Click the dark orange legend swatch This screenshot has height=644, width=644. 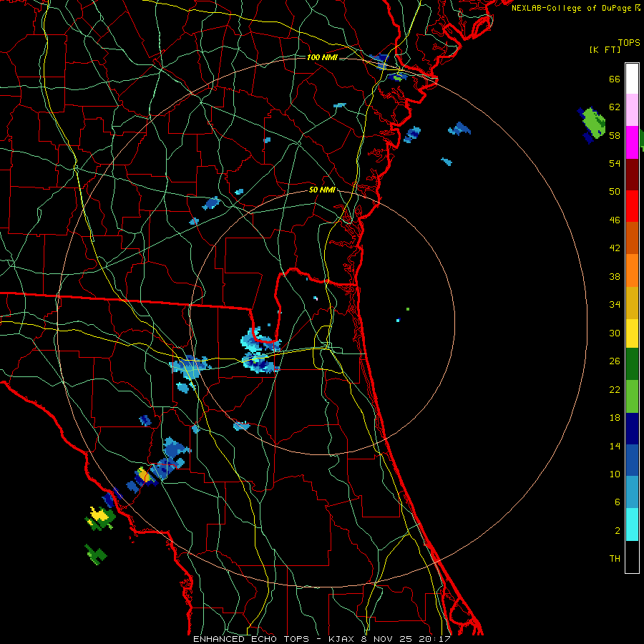pos(632,238)
